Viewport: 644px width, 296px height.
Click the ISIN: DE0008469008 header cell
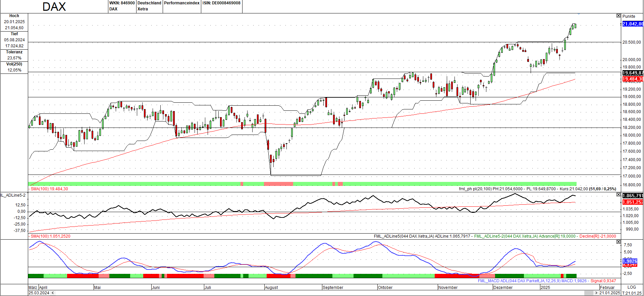click(221, 3)
